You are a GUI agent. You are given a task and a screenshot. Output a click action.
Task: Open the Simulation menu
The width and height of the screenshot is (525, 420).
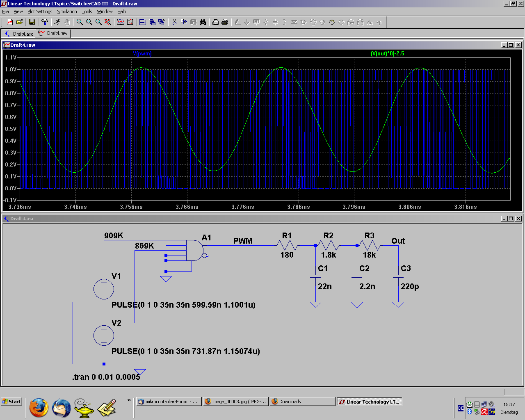coord(67,11)
